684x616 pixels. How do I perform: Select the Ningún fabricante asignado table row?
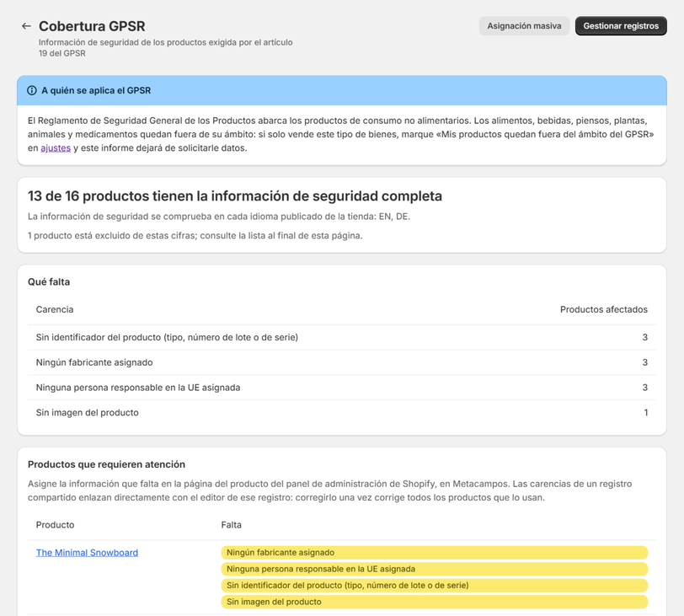(x=341, y=362)
